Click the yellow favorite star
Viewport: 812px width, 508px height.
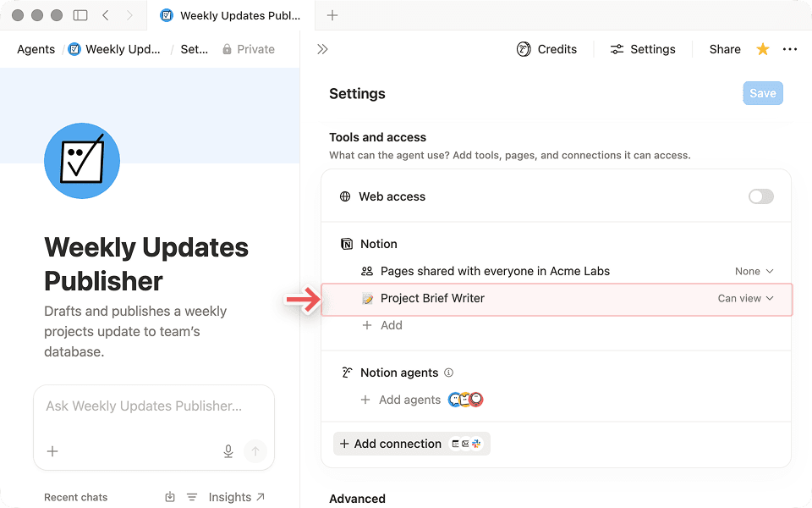[x=763, y=49]
